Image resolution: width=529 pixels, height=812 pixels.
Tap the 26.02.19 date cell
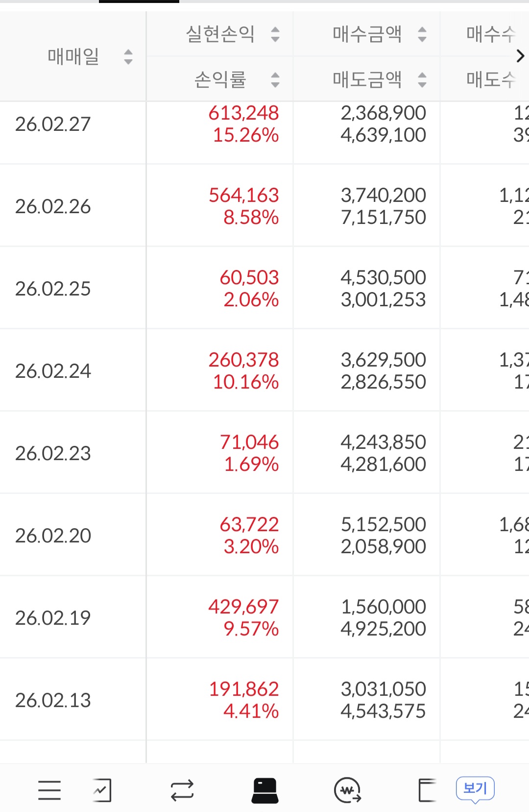53,618
